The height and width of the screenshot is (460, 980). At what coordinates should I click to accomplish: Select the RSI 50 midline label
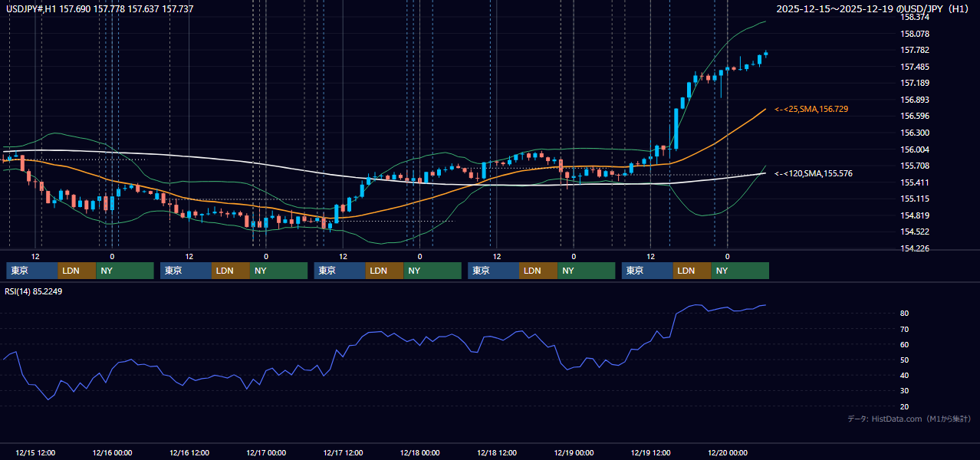(x=905, y=360)
